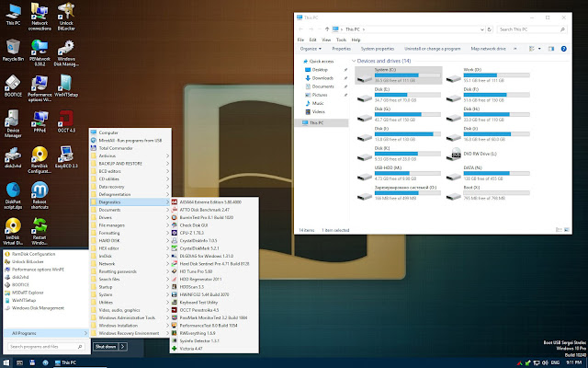Open the File menu in This PC window
588x368 pixels.
(x=300, y=40)
